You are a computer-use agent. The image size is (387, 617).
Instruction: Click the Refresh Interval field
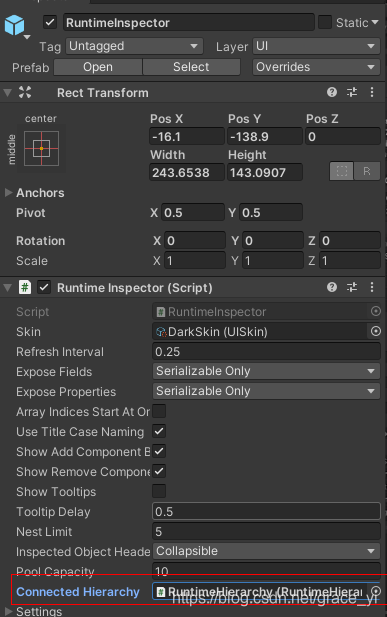[x=266, y=351]
